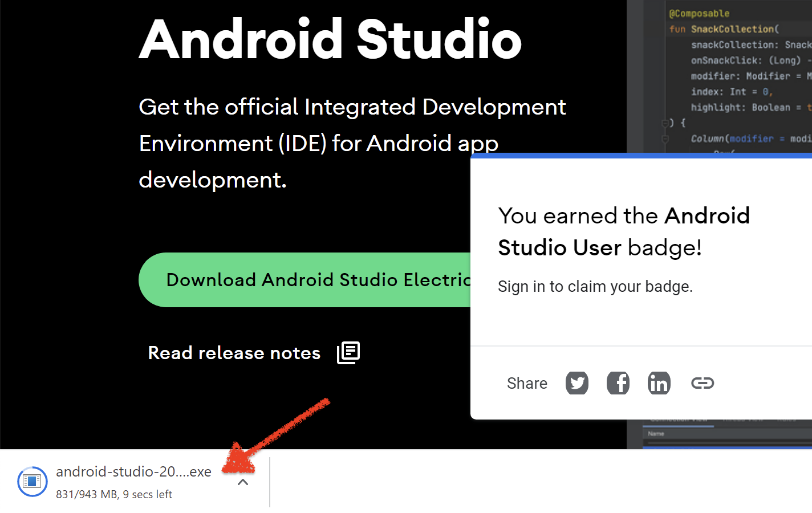The height and width of the screenshot is (513, 812).
Task: Click the 'Android Studio' page heading
Action: tap(331, 39)
